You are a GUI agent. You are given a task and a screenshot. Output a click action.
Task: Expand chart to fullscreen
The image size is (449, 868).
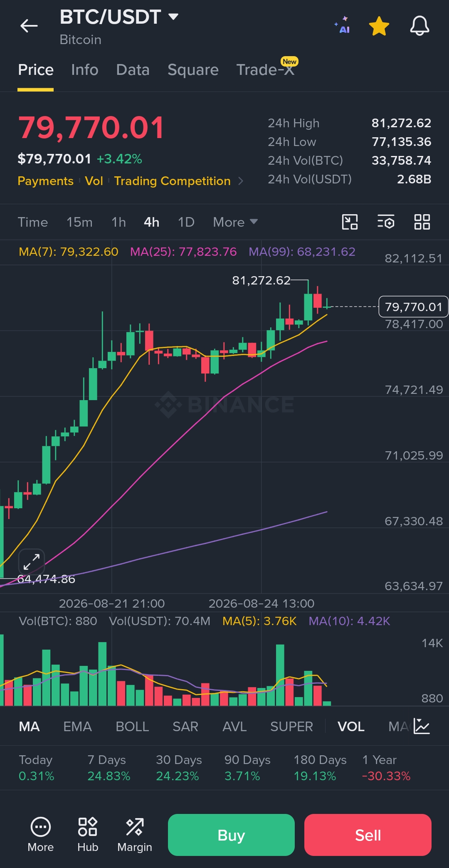point(32,561)
